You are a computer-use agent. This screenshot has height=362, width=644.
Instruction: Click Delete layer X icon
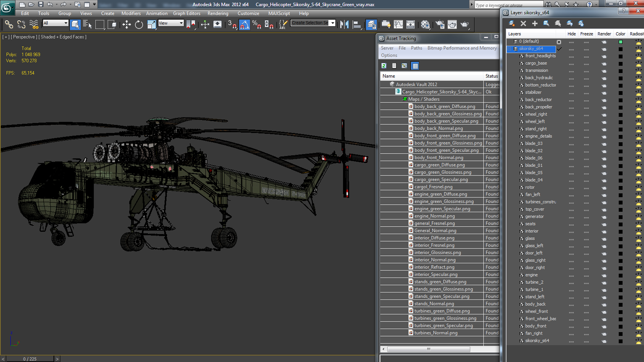point(523,23)
